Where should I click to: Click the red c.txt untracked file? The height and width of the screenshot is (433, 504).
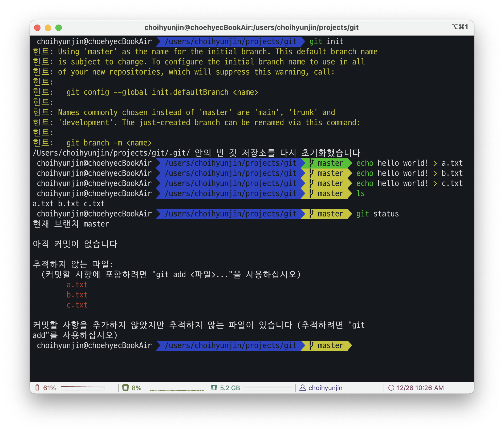pyautogui.click(x=77, y=305)
